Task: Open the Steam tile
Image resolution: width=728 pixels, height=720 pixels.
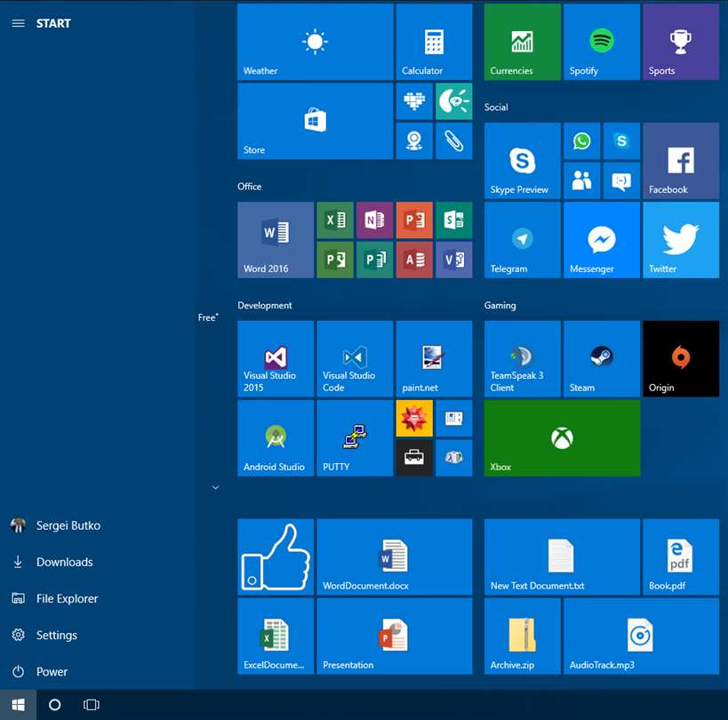Action: coord(602,359)
